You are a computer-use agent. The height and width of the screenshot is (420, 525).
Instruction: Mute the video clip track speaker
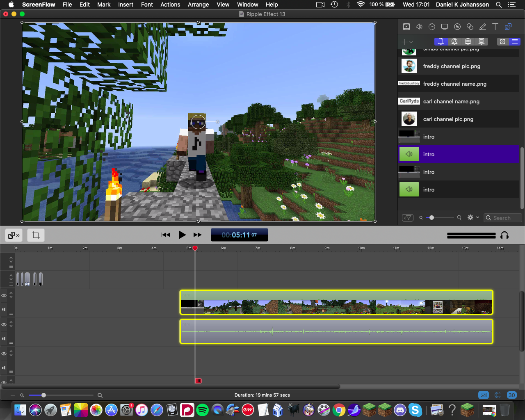point(4,310)
